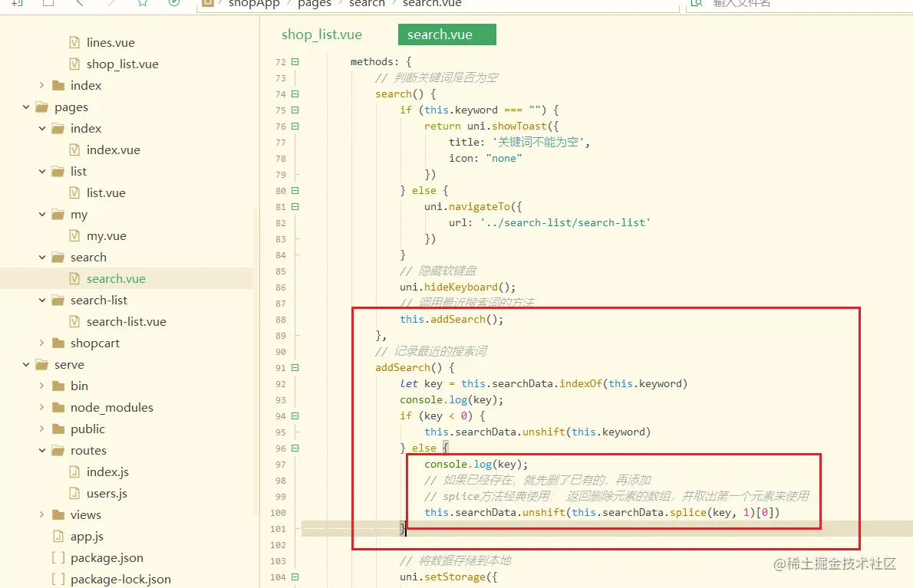
Task: Collapse the fold marker on line 94
Action: (x=295, y=416)
